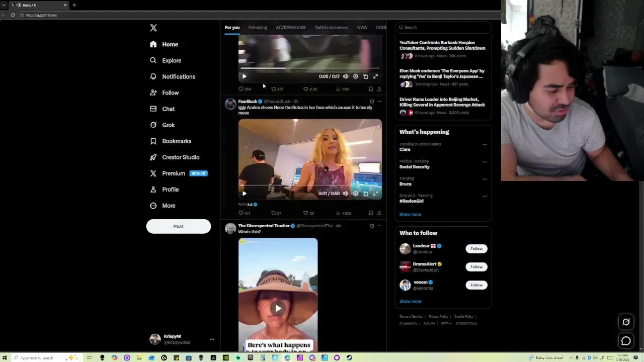Repost the top post with 467 reposts
The height and width of the screenshot is (362, 644).
(277, 89)
